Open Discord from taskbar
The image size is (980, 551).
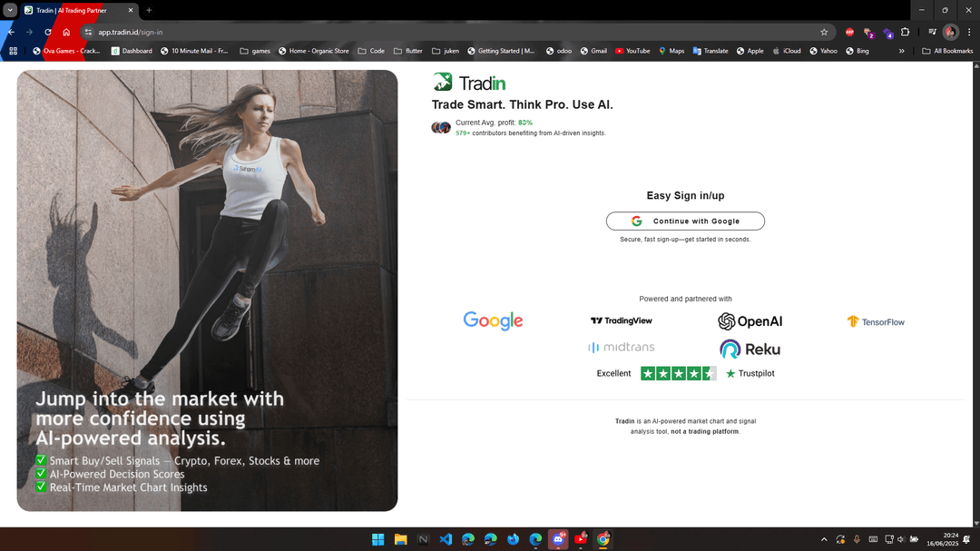(x=558, y=539)
